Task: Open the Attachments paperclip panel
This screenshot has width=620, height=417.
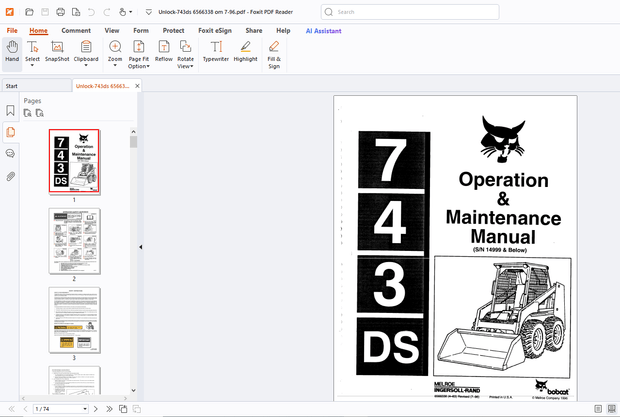Action: click(x=10, y=176)
